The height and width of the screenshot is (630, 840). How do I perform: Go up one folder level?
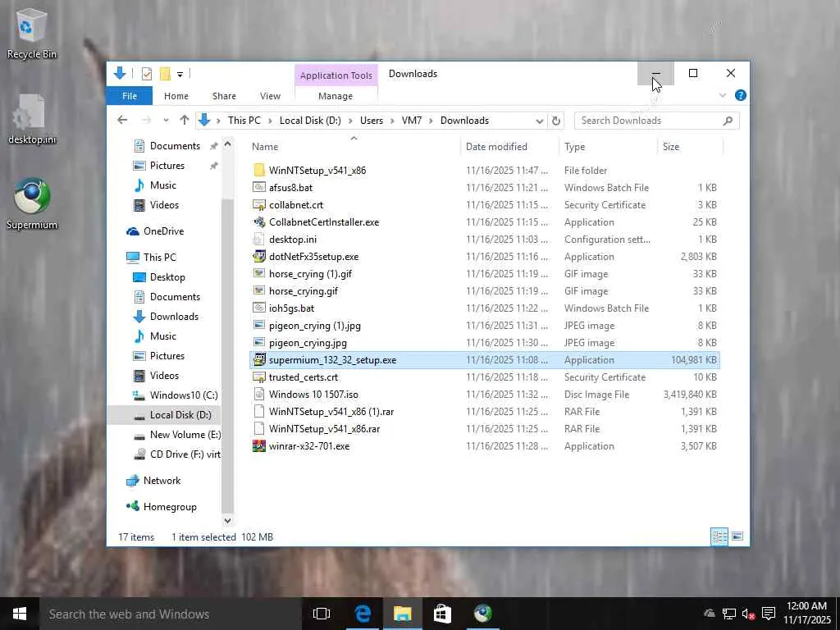[185, 120]
